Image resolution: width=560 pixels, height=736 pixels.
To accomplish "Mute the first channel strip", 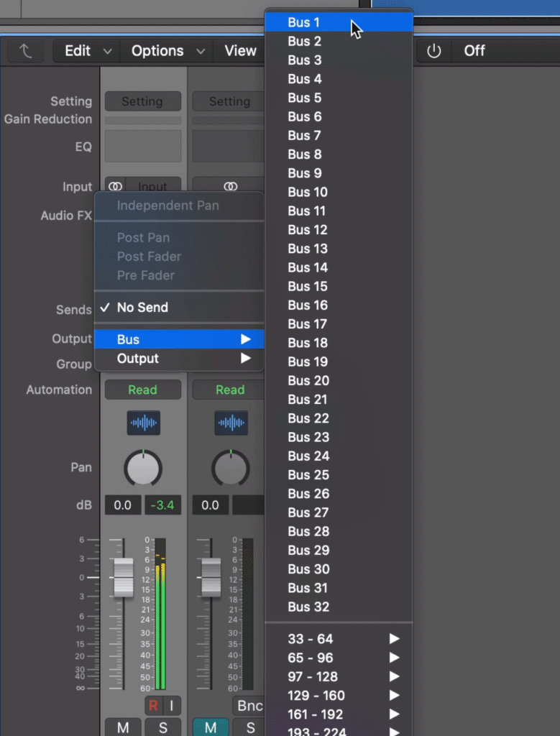I will click(123, 727).
